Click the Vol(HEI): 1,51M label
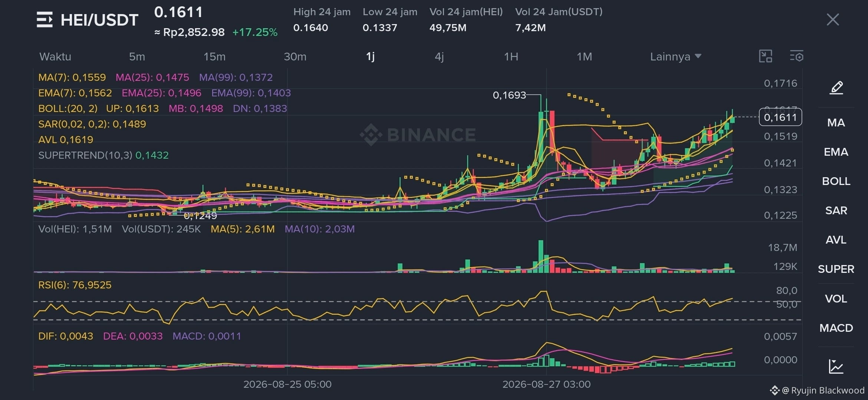868x400 pixels. tap(75, 229)
